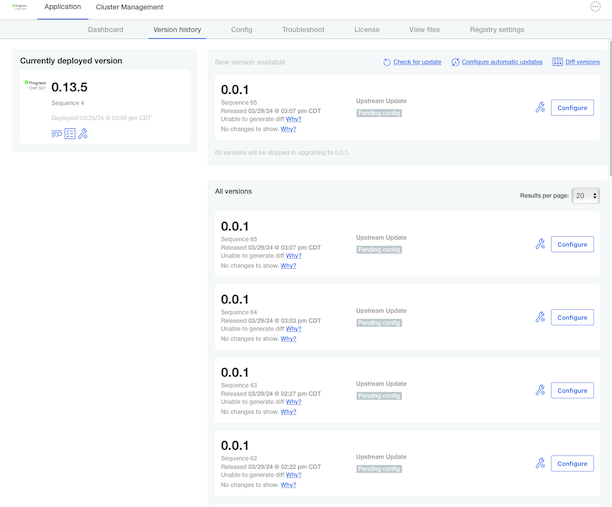Click wrench icon for Sequence 64 version
The height and width of the screenshot is (507, 612).
(x=540, y=317)
